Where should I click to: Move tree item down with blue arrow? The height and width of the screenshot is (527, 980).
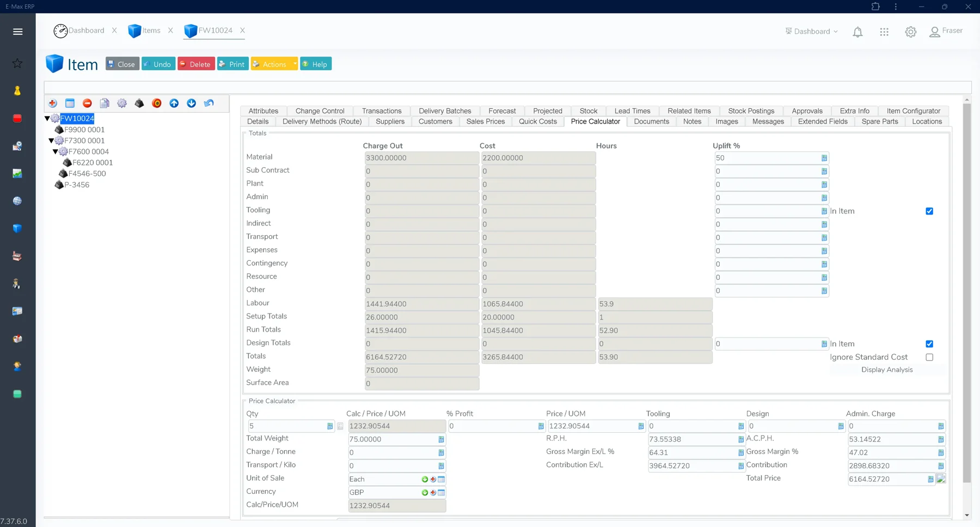pyautogui.click(x=192, y=103)
